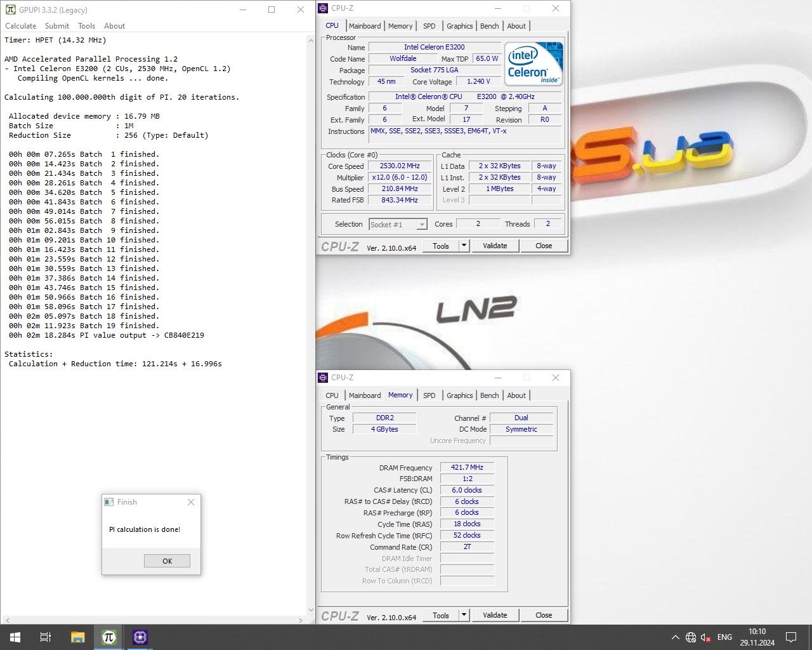Switch to Mainboard tab in upper CPU-Z window

coord(365,26)
